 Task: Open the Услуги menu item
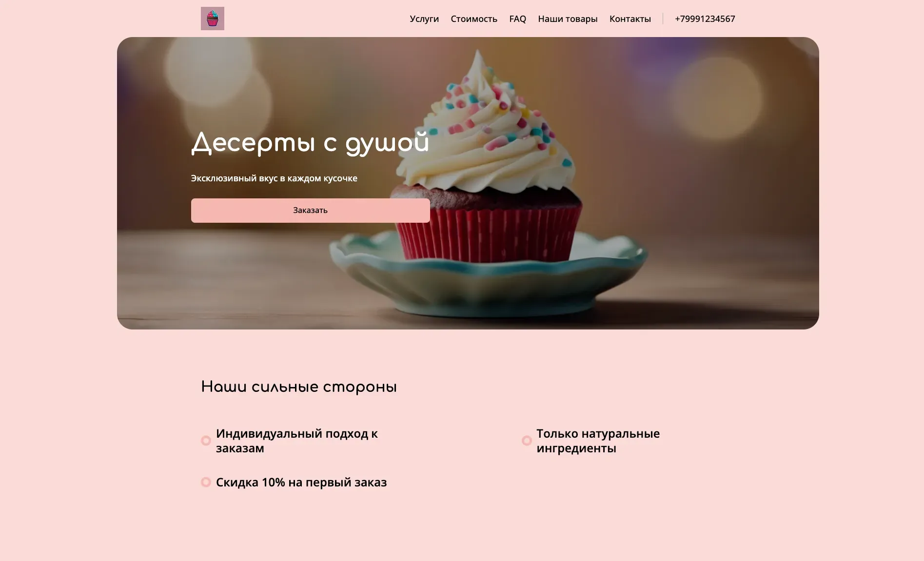424,19
